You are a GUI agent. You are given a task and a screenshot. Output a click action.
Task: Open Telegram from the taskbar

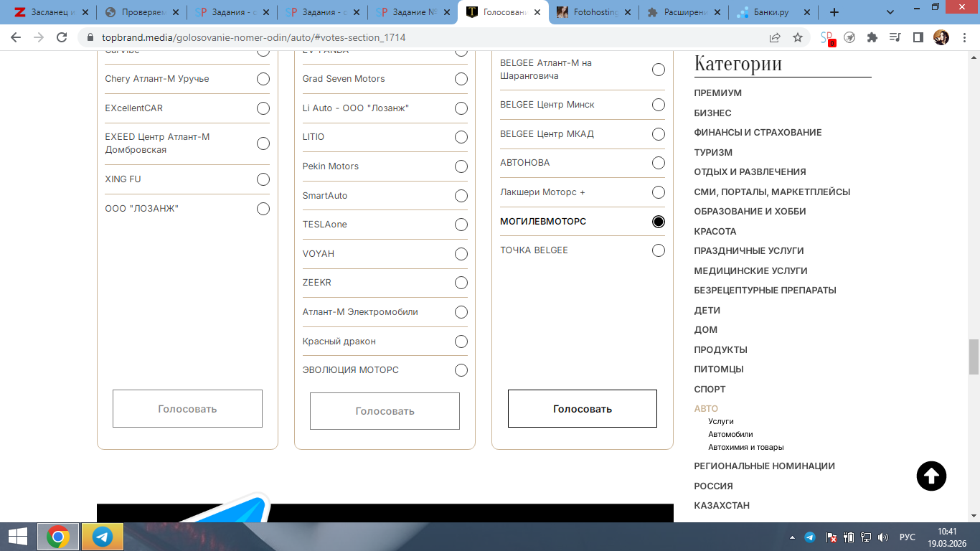click(x=103, y=537)
